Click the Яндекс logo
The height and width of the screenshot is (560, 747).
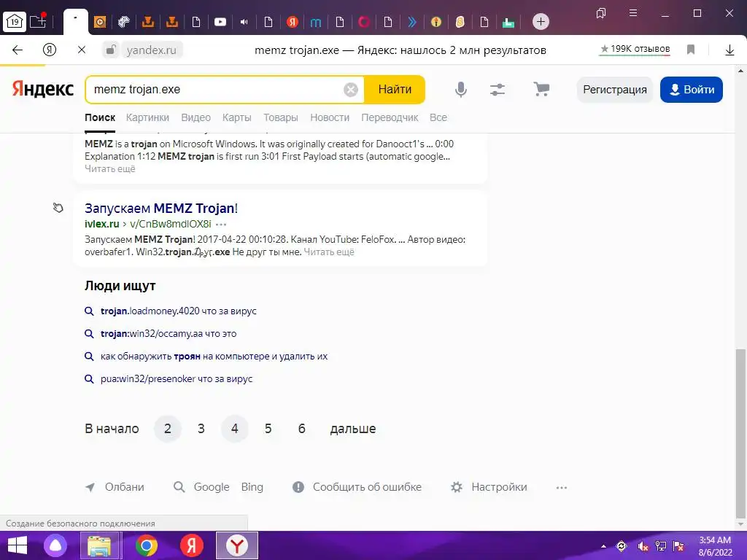pos(43,89)
